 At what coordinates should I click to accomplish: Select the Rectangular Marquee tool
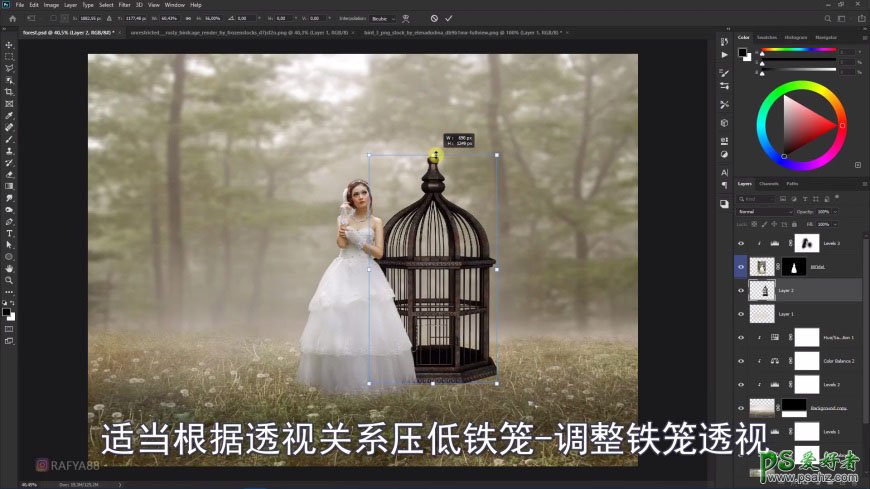(9, 57)
